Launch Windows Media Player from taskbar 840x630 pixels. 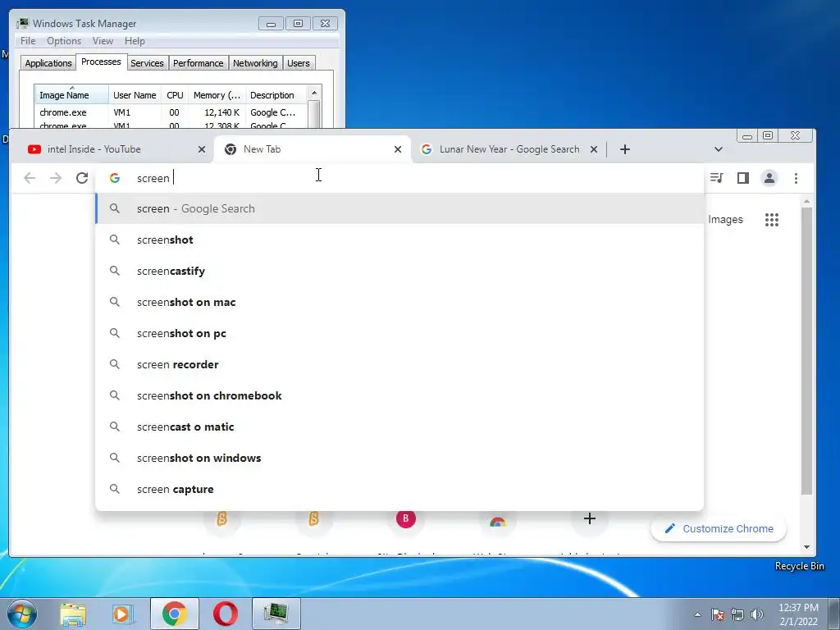coord(123,614)
